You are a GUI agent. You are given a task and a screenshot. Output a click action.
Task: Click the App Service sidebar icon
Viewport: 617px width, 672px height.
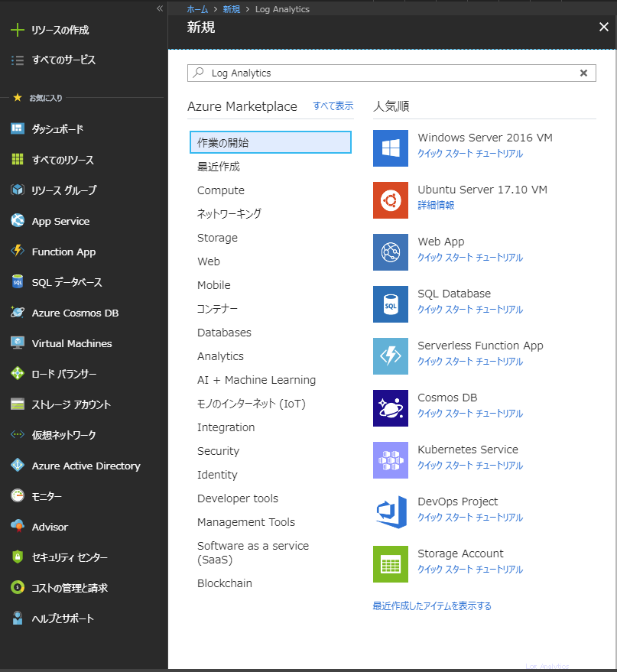[17, 221]
